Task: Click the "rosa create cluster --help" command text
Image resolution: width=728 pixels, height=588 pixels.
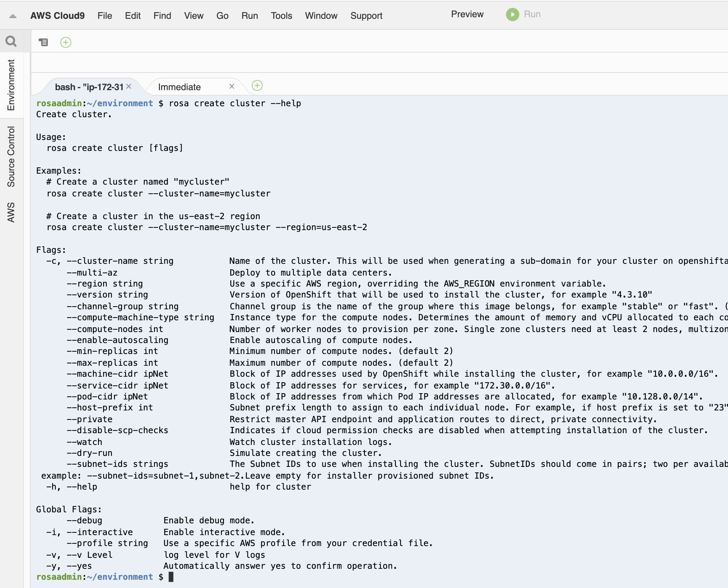Action: click(x=235, y=103)
